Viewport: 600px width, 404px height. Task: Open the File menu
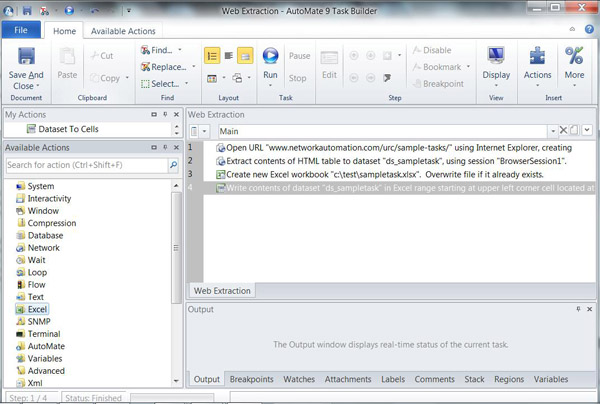pos(21,30)
